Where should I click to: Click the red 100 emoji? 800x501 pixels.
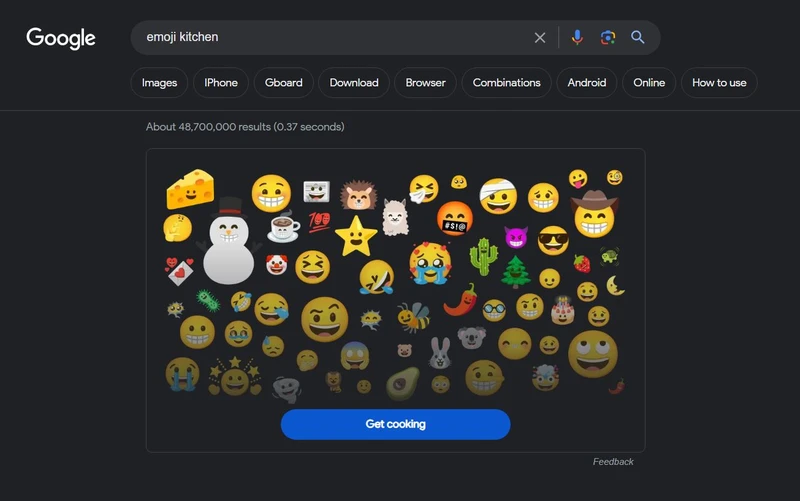point(319,222)
